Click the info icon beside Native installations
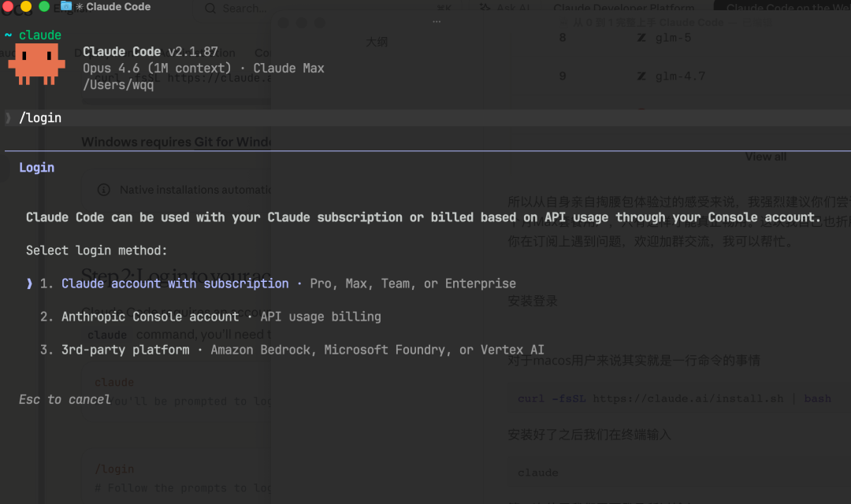The image size is (851, 504). click(x=103, y=190)
